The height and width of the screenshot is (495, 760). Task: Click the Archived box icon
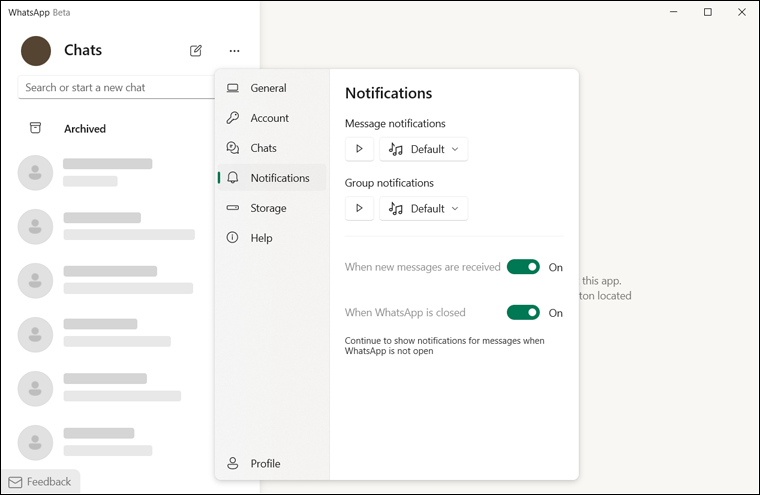[x=35, y=128]
